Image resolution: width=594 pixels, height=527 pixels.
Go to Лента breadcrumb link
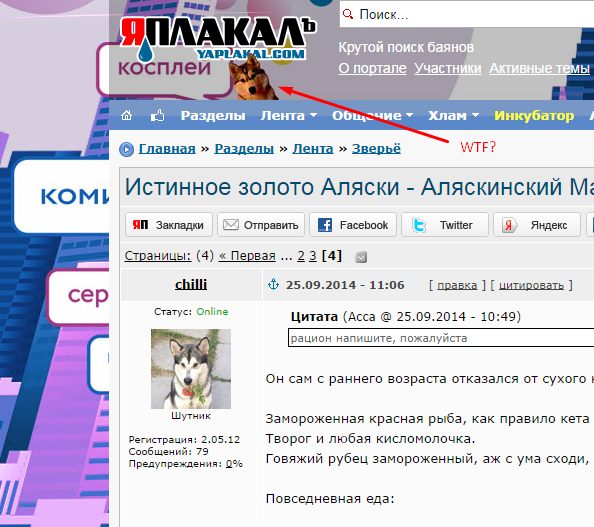click(x=313, y=149)
